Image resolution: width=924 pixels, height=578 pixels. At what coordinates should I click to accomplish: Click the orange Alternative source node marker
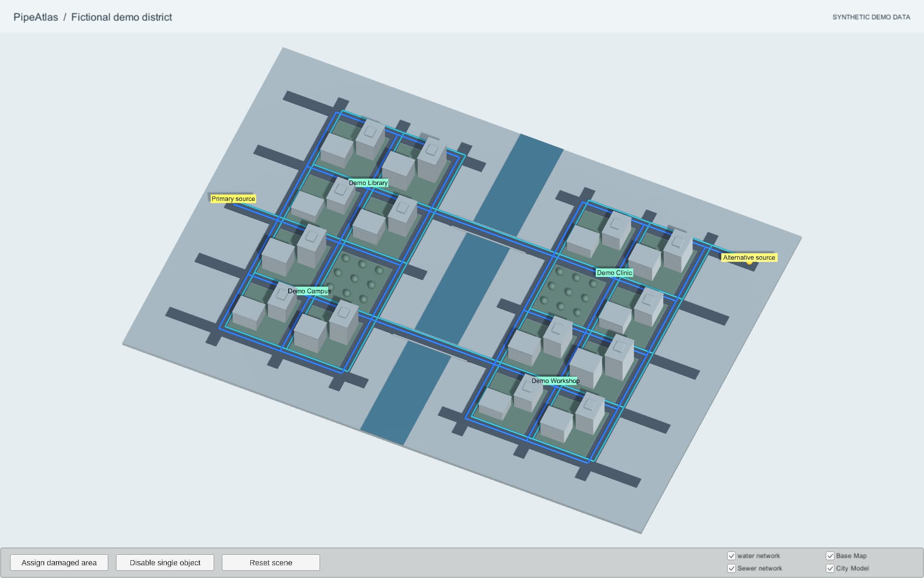click(x=749, y=263)
